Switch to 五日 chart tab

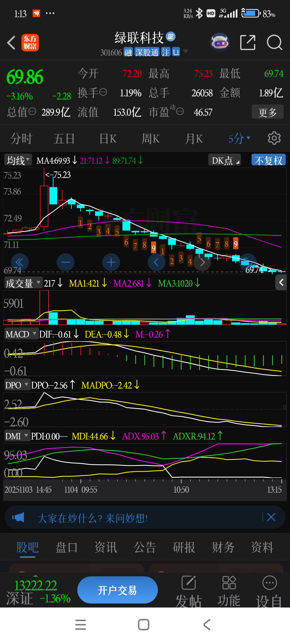pos(64,138)
